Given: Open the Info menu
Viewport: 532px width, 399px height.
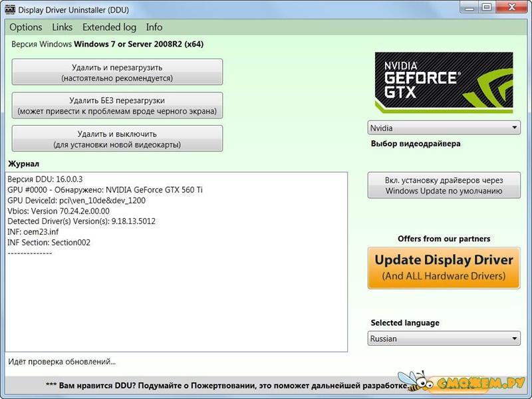Looking at the screenshot, I should 154,27.
